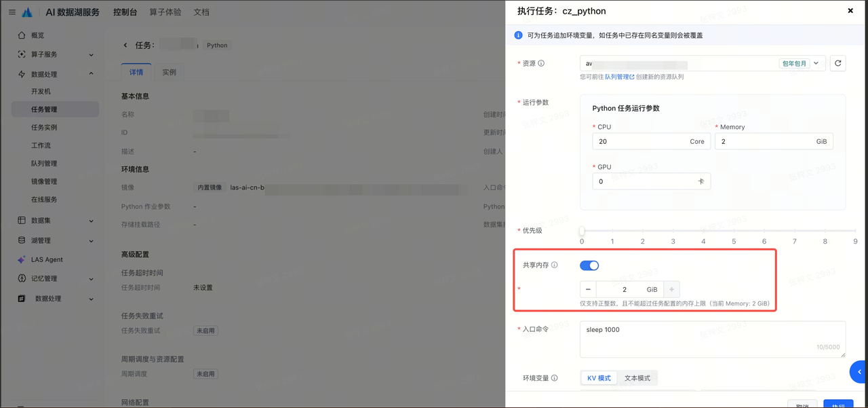Go to 任务实例 in the sidebar

point(44,128)
